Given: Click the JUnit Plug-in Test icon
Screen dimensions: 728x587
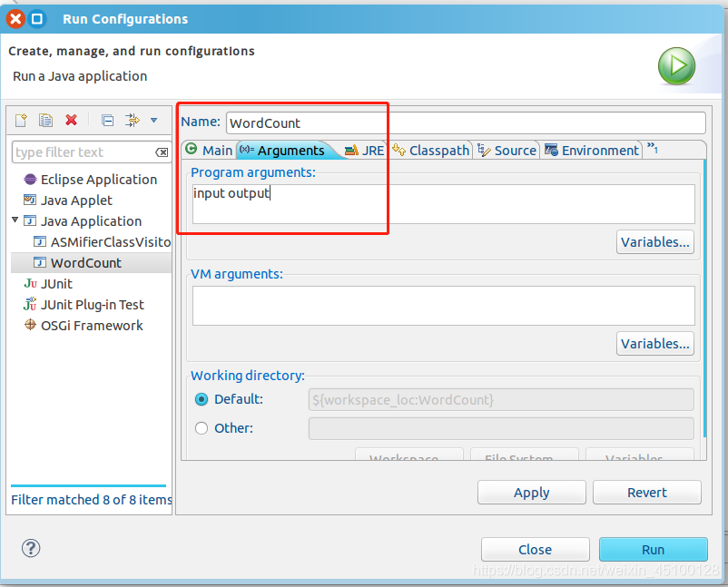Looking at the screenshot, I should tap(30, 304).
